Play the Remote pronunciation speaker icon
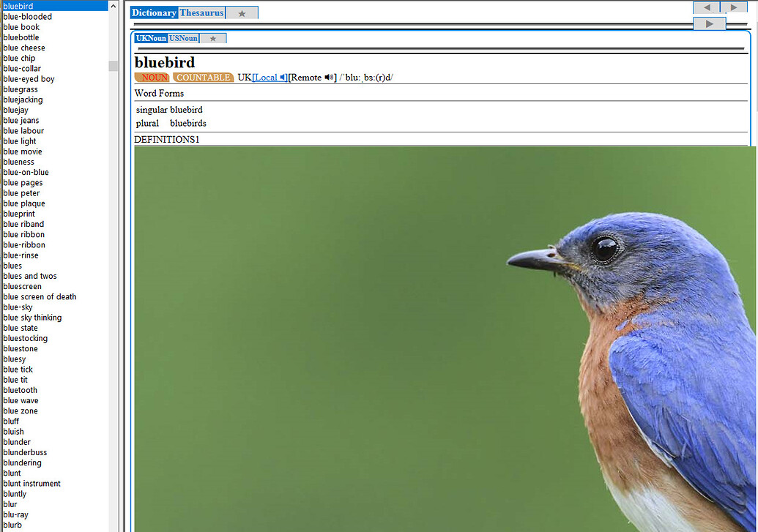The height and width of the screenshot is (532, 758). tap(330, 78)
